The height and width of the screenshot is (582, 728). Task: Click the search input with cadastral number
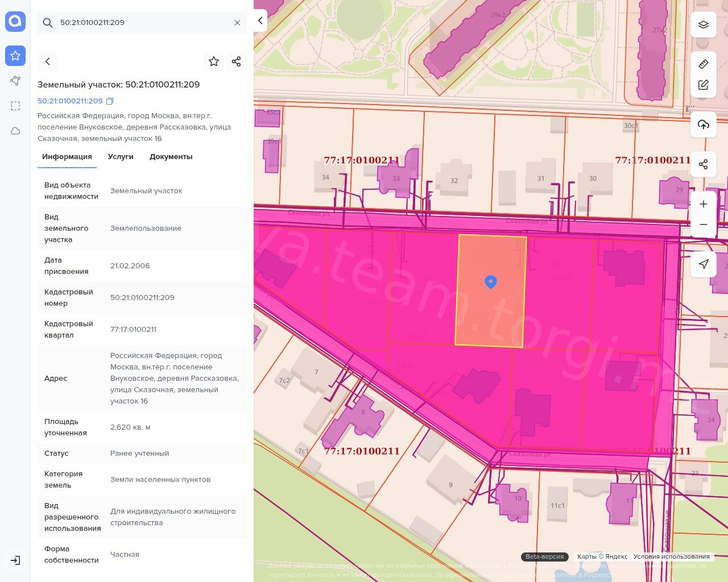142,23
